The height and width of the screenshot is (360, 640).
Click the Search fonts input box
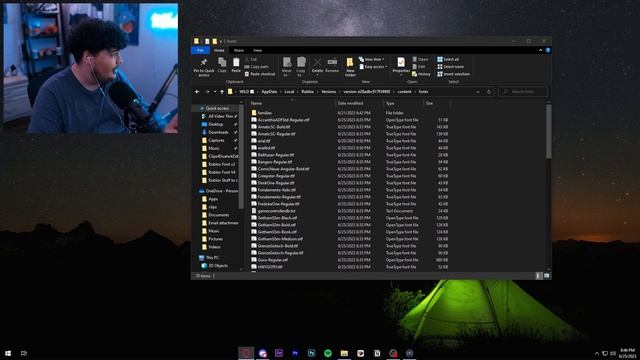[523, 92]
